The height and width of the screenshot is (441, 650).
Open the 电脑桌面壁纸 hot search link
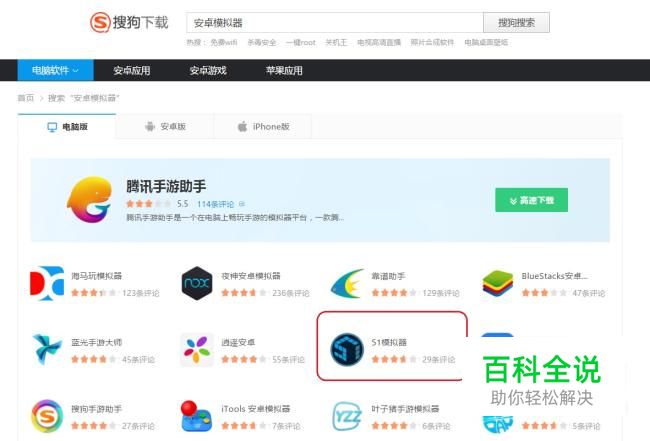click(x=486, y=42)
